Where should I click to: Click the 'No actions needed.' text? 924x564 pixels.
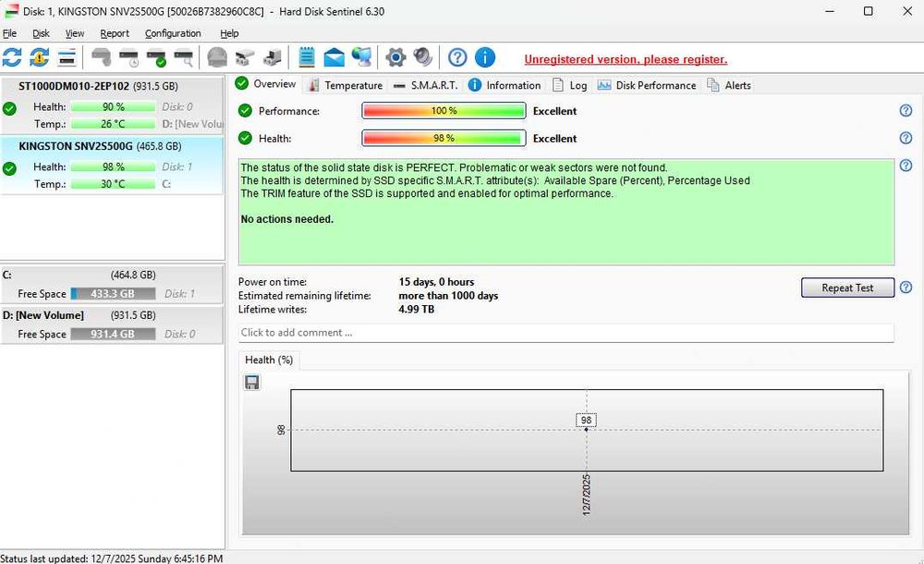287,219
